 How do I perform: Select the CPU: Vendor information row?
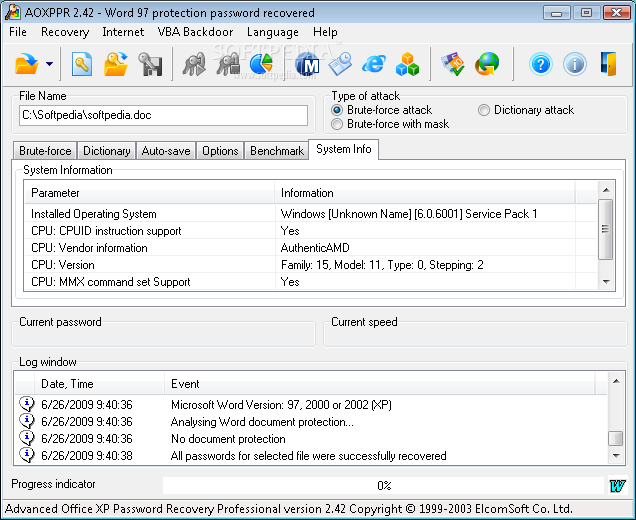click(x=311, y=248)
